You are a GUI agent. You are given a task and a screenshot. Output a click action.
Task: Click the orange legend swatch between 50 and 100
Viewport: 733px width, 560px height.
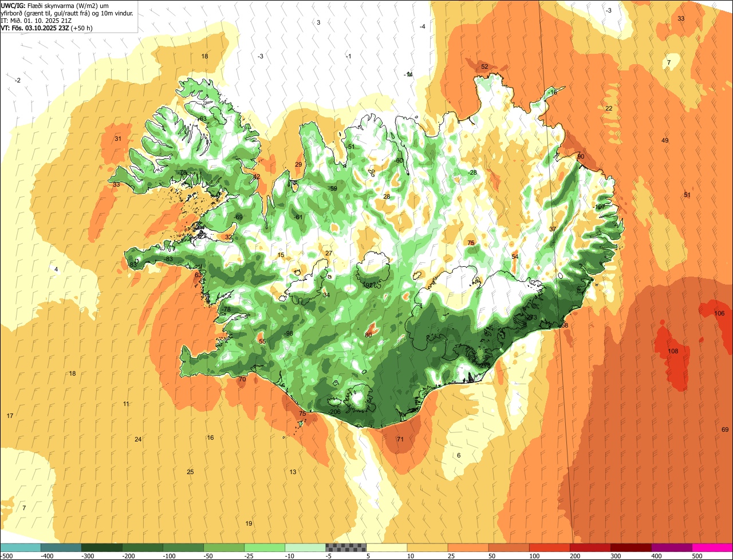tap(509, 547)
